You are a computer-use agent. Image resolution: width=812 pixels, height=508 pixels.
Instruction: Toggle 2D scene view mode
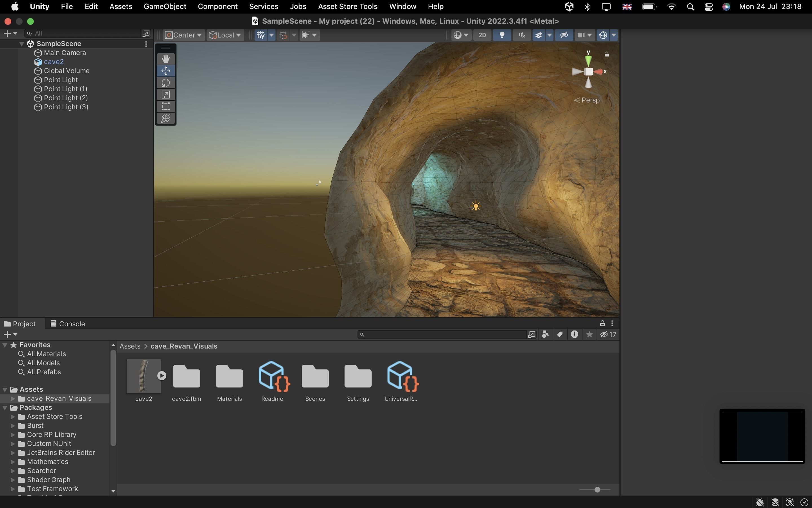[x=482, y=35]
